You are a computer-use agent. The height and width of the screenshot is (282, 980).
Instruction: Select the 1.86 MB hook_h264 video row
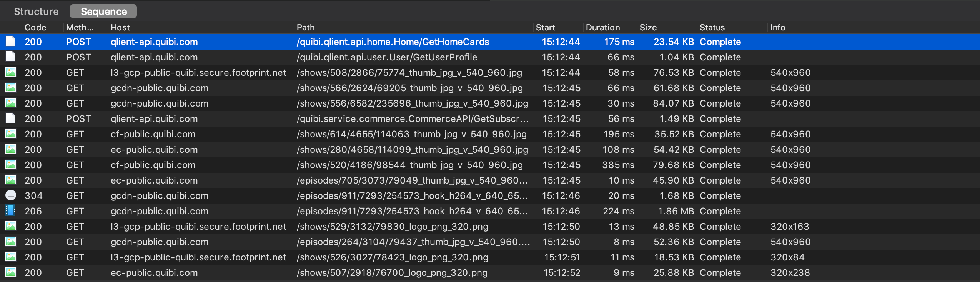(x=490, y=211)
